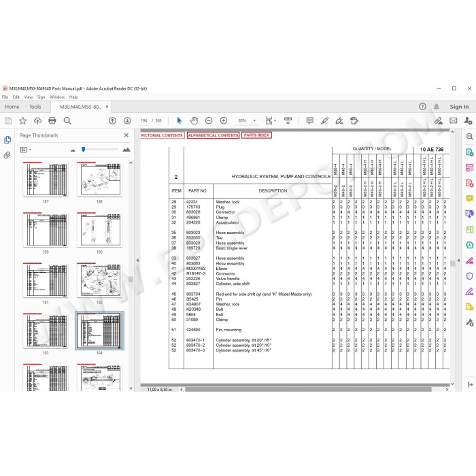Select page 193 thumbnail
Screen dimensions: 476x476
[46, 330]
